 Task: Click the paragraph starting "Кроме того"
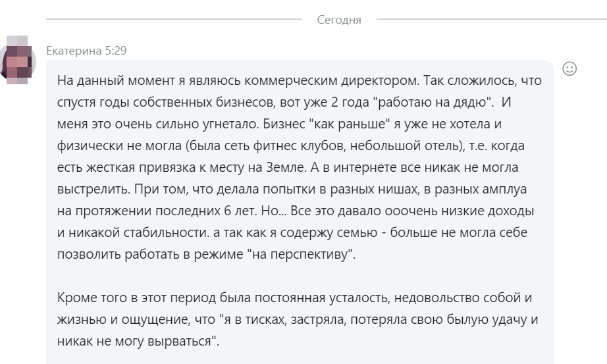pyautogui.click(x=298, y=319)
